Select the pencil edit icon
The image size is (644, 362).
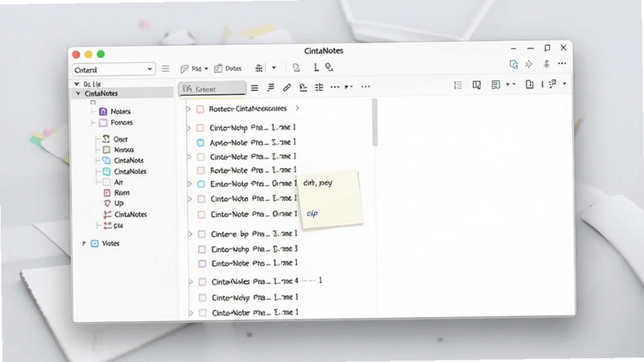pyautogui.click(x=287, y=88)
